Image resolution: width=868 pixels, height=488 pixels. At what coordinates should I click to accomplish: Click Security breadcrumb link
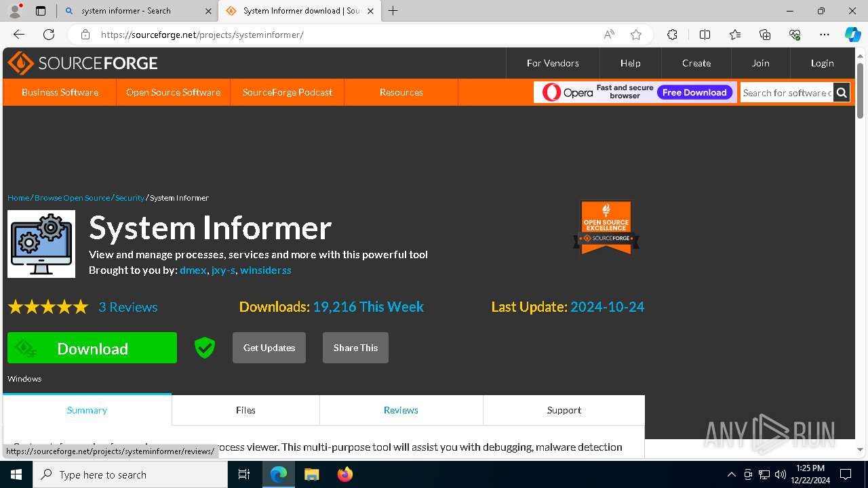pyautogui.click(x=130, y=198)
